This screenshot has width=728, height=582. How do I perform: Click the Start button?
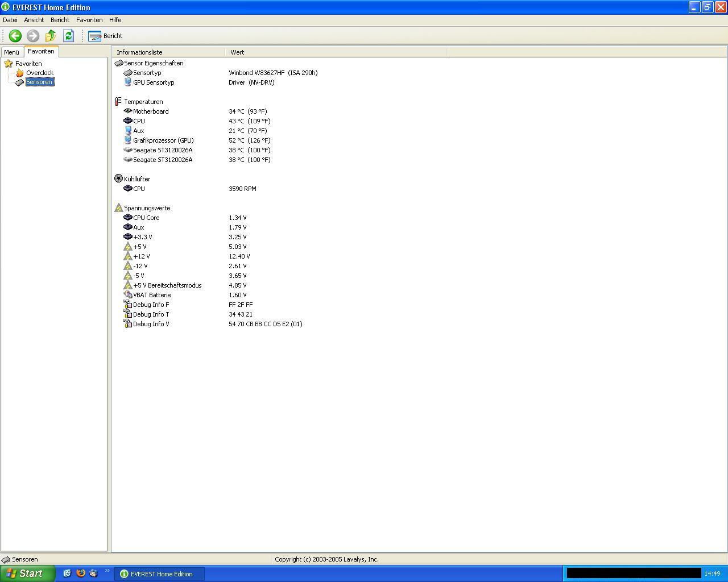pos(27,573)
